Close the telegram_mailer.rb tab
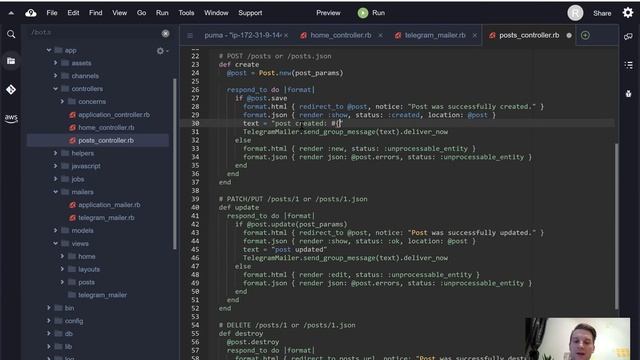The height and width of the screenshot is (360, 640). (475, 36)
